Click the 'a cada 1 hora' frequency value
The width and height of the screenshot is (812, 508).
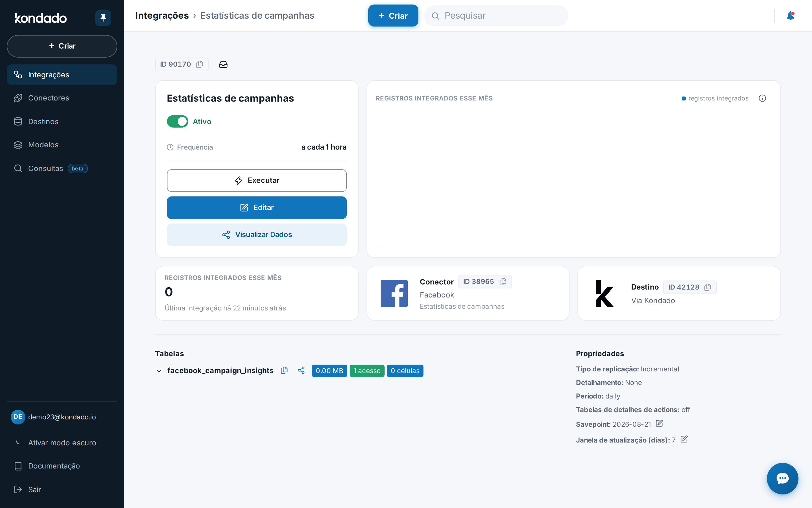point(324,147)
